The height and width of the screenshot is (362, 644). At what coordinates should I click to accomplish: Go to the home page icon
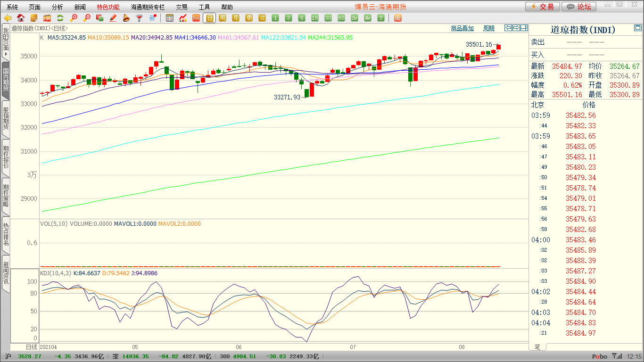pyautogui.click(x=21, y=18)
